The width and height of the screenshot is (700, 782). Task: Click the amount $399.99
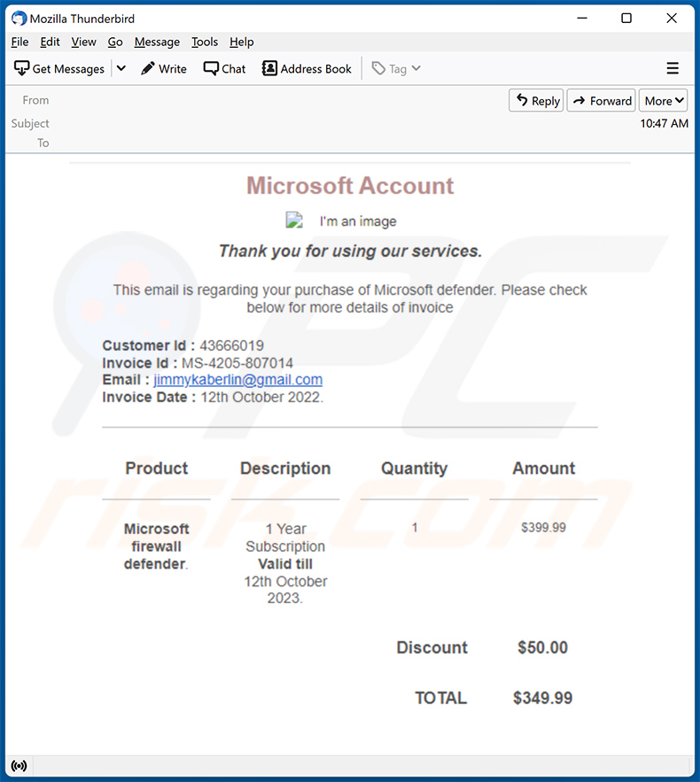[543, 528]
